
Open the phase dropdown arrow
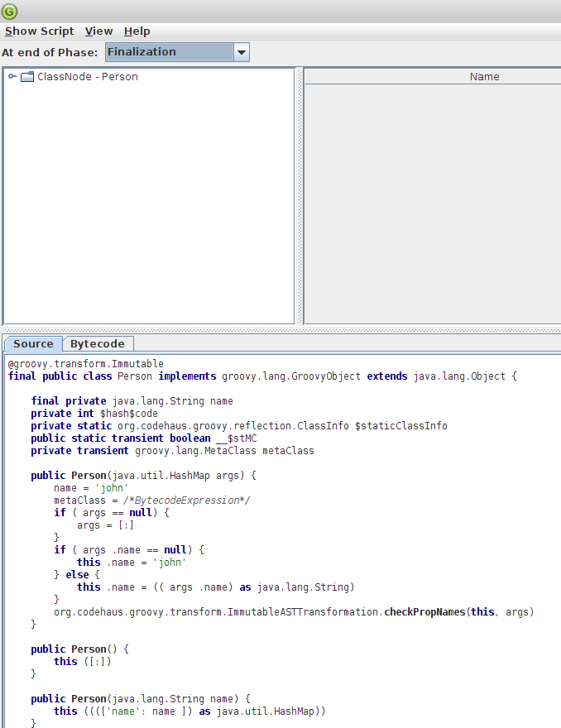[241, 52]
